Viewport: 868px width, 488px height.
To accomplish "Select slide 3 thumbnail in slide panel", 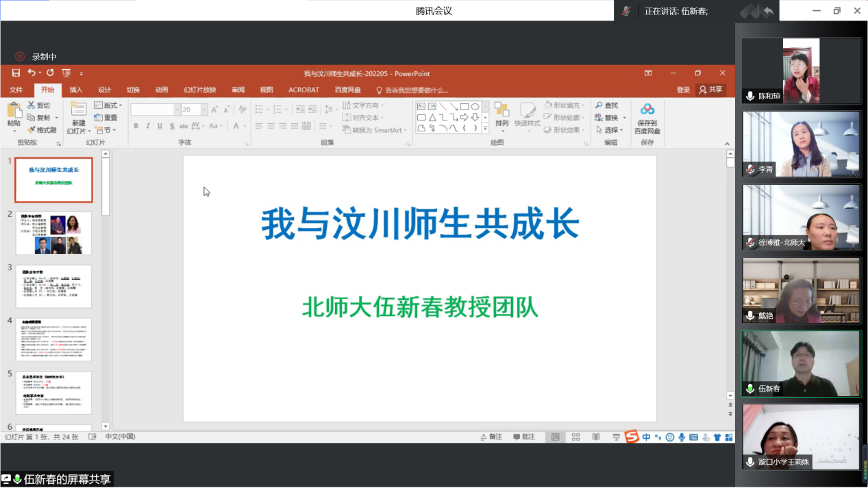I will tap(53, 286).
